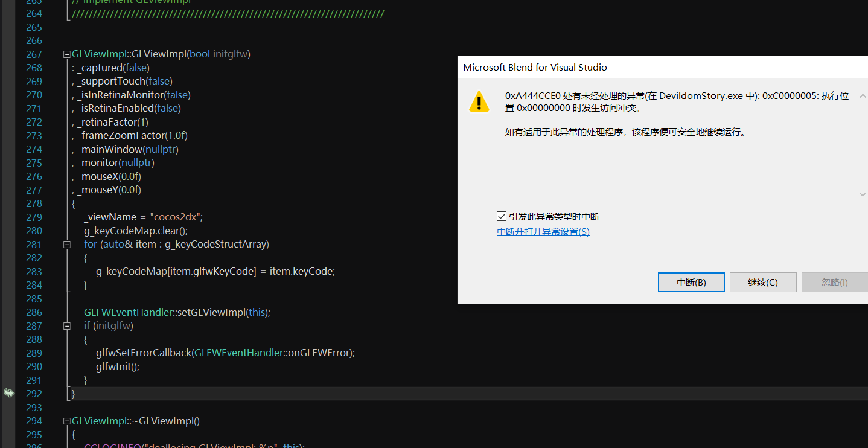The width and height of the screenshot is (868, 448).
Task: Click the 继续(C) button
Action: 763,282
